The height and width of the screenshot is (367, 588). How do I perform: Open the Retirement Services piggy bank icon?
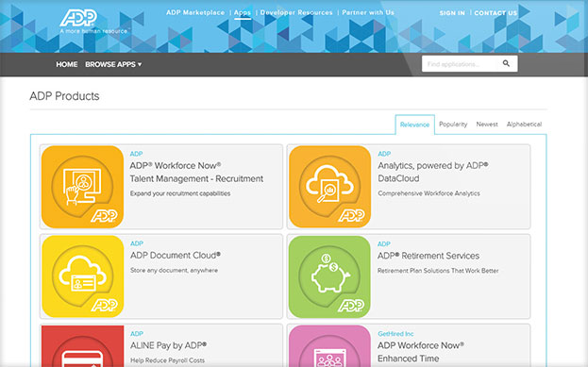[x=330, y=276]
